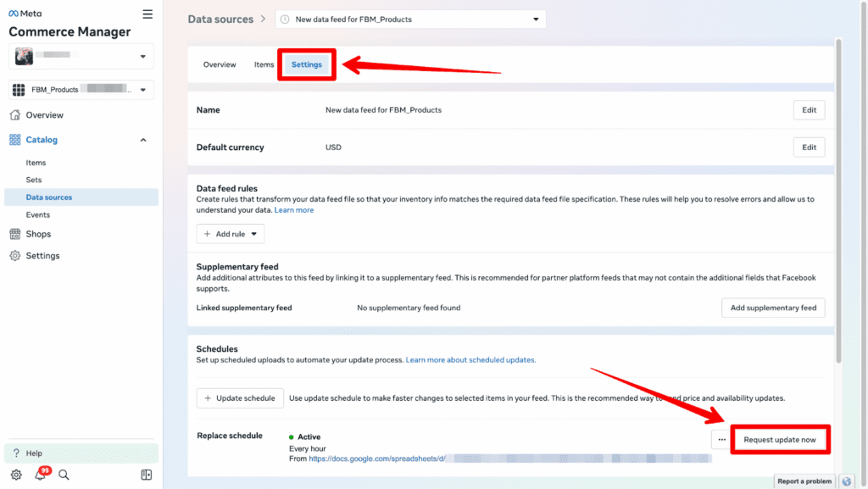Viewport: 868px width, 489px height.
Task: Open Settings in the sidebar menu
Action: (x=42, y=256)
